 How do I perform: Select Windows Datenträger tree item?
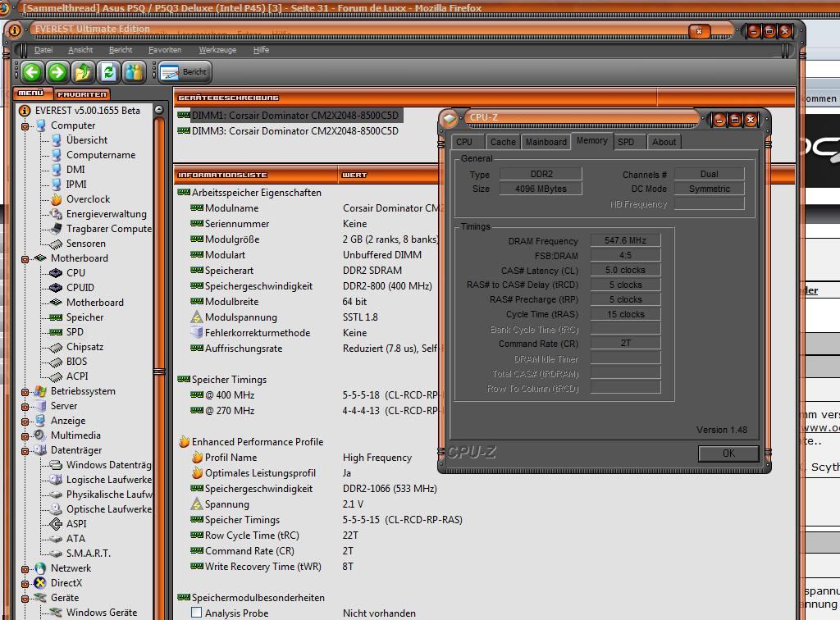pos(109,465)
